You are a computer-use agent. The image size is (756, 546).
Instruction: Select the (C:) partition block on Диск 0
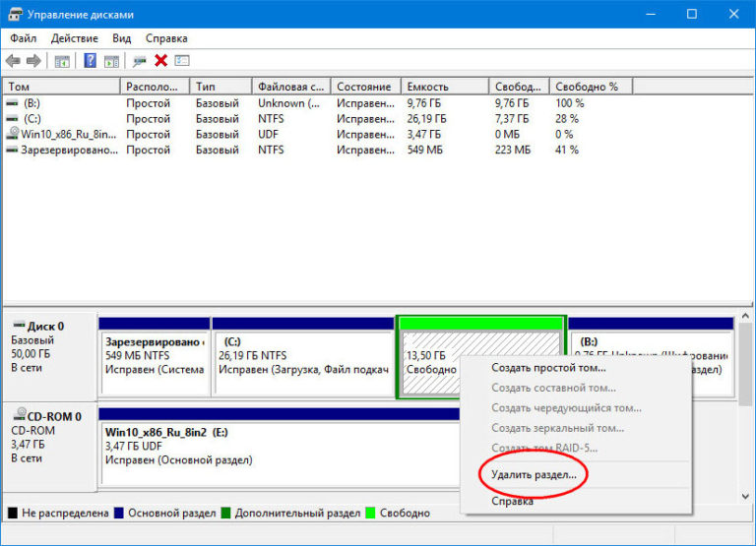coord(303,361)
